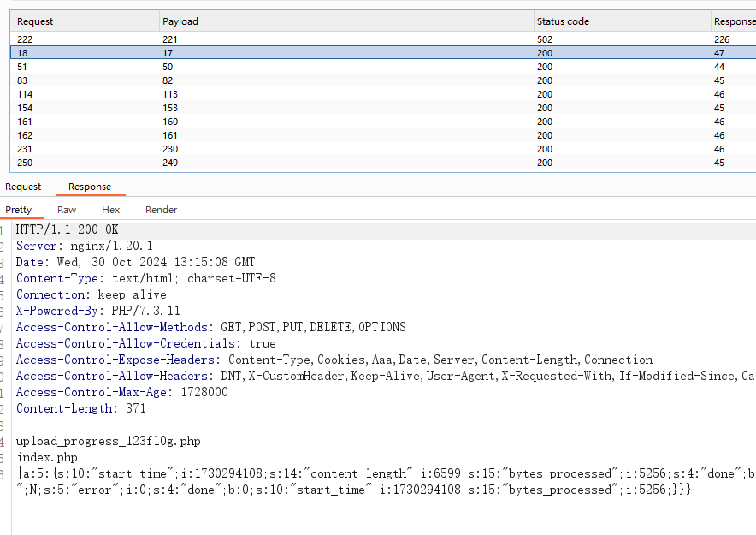Switch to the Response message tab

click(90, 187)
